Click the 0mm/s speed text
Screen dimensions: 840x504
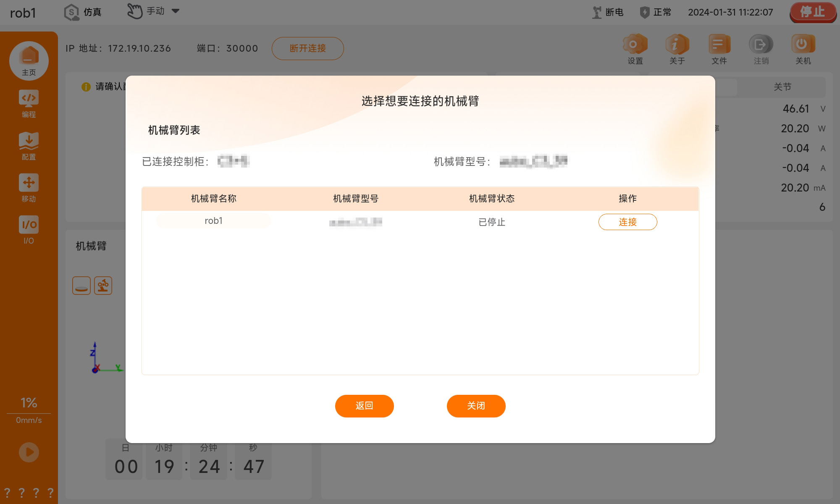click(29, 420)
